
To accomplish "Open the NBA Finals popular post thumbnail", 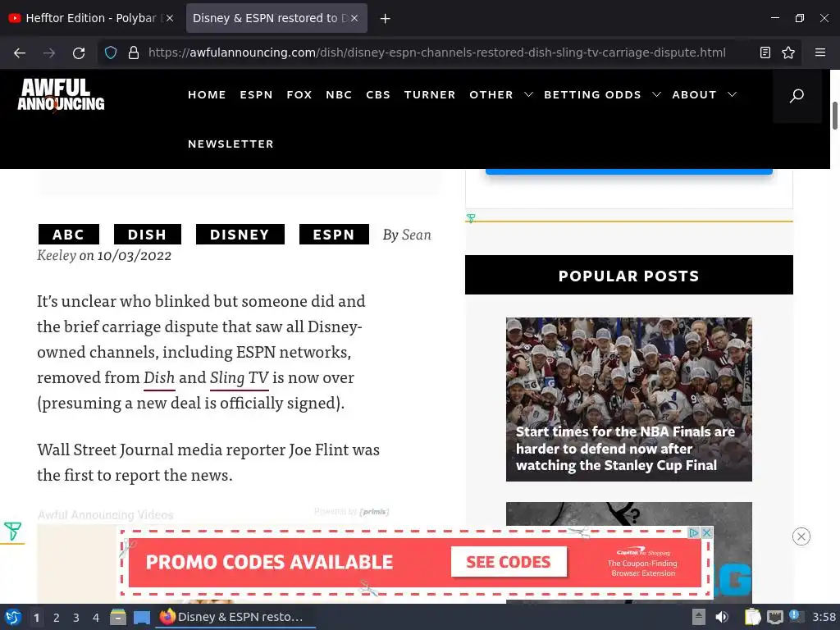I will click(629, 399).
